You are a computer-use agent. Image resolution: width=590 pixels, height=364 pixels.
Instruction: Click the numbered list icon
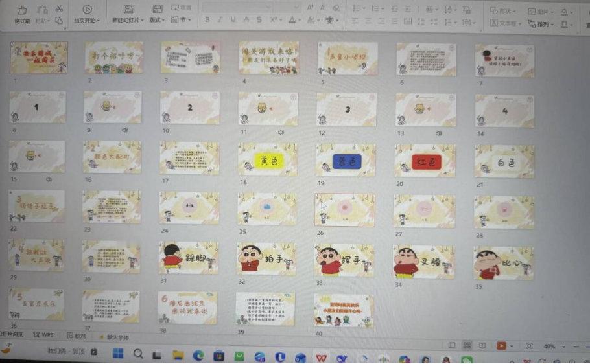(375, 8)
